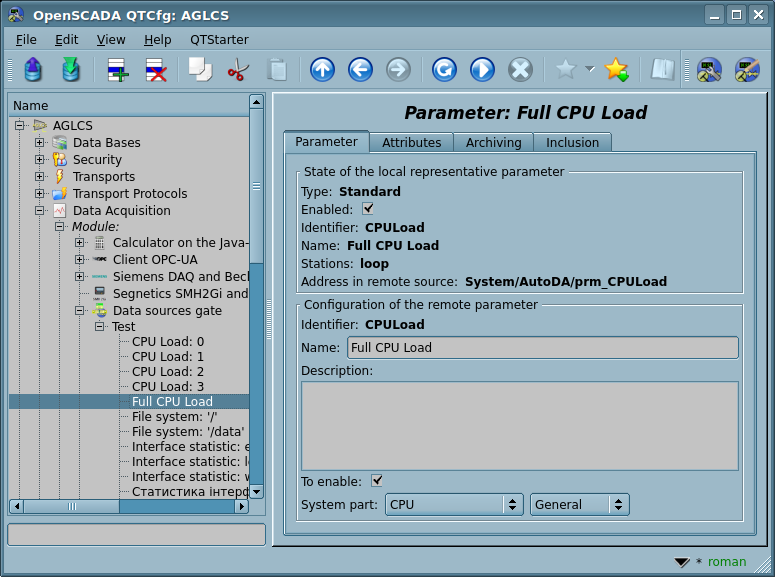This screenshot has width=775, height=577.
Task: Click the Load from DB toolbar icon
Action: pos(33,69)
